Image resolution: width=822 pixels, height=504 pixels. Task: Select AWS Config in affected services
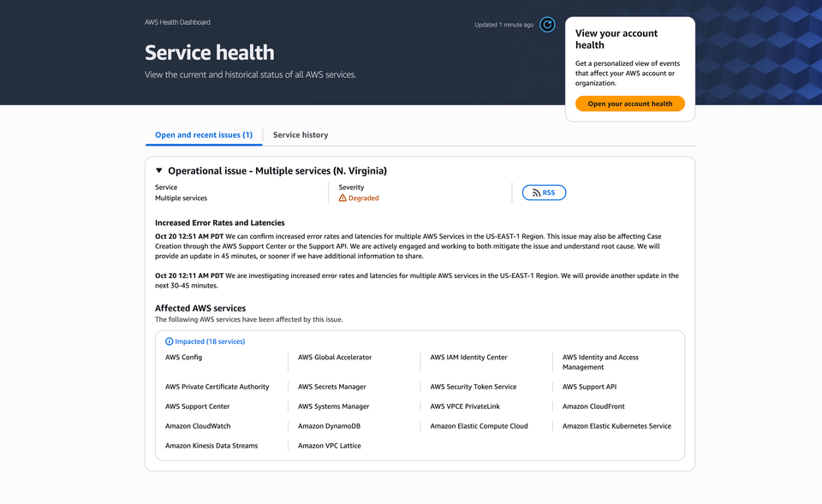coord(184,358)
